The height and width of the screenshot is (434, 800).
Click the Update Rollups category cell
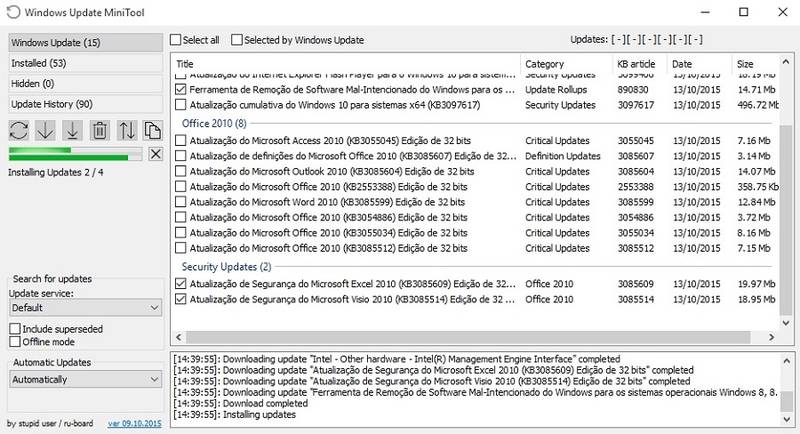click(556, 90)
